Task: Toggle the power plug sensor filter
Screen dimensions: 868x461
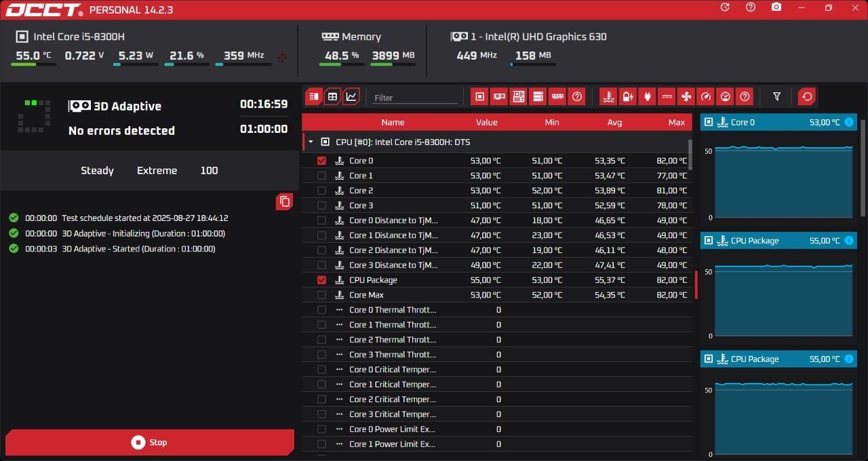Action: [647, 97]
